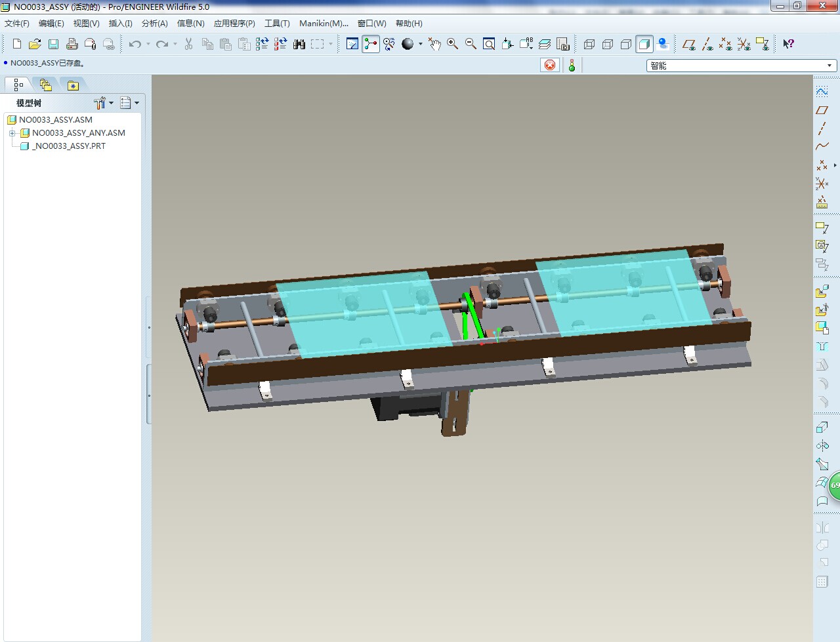The image size is (840, 642).
Task: Select _NO0033_ASSY.PRT in model tree
Action: (x=70, y=146)
